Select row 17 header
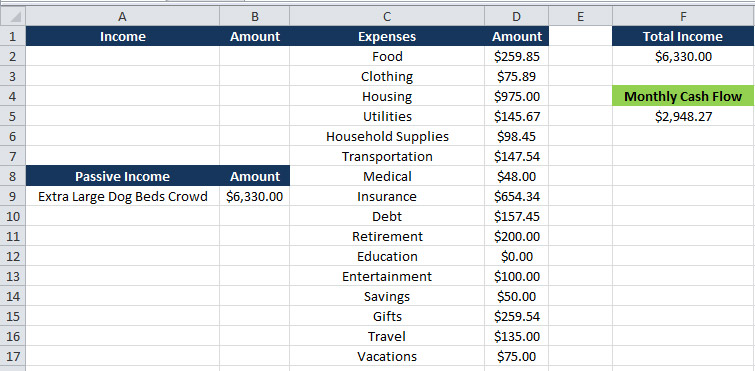Screen dimensions: 755x371 coord(13,357)
